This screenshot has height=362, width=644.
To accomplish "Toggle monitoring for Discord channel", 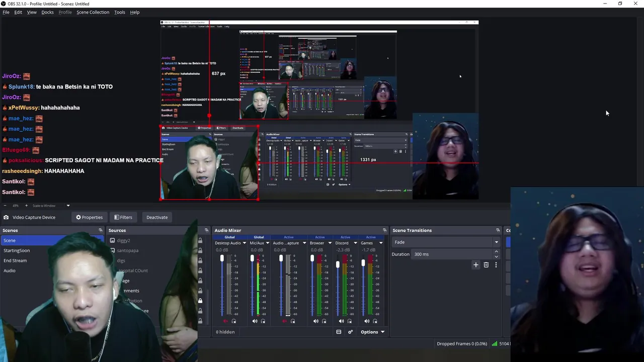I will [x=349, y=321].
